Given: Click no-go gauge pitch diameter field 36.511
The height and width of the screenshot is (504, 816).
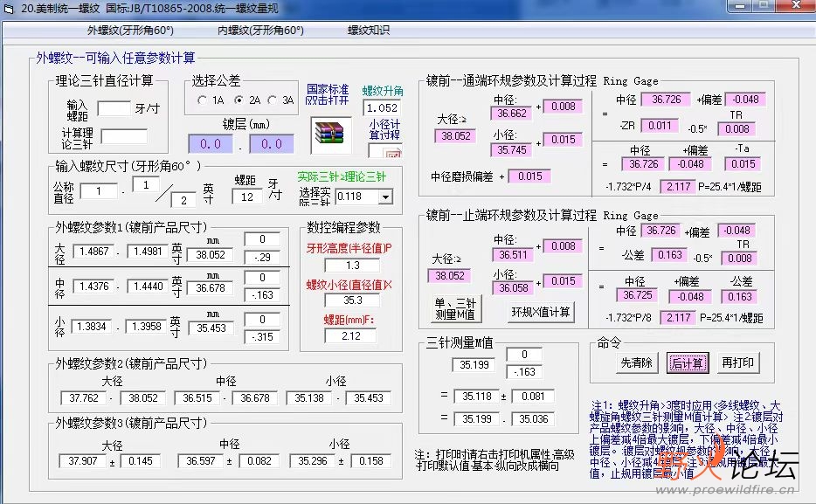Looking at the screenshot, I should point(513,255).
